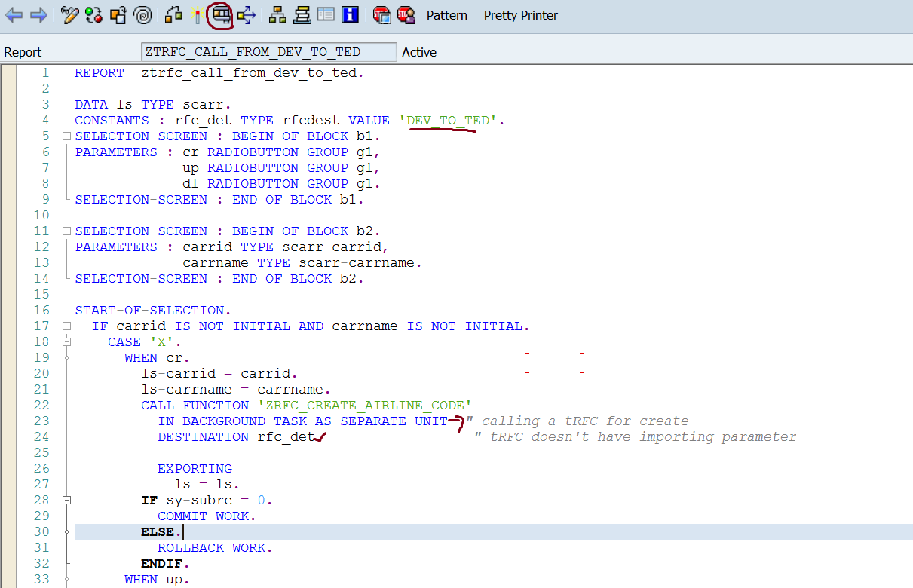Click the spiral Enhance icon

coord(142,14)
